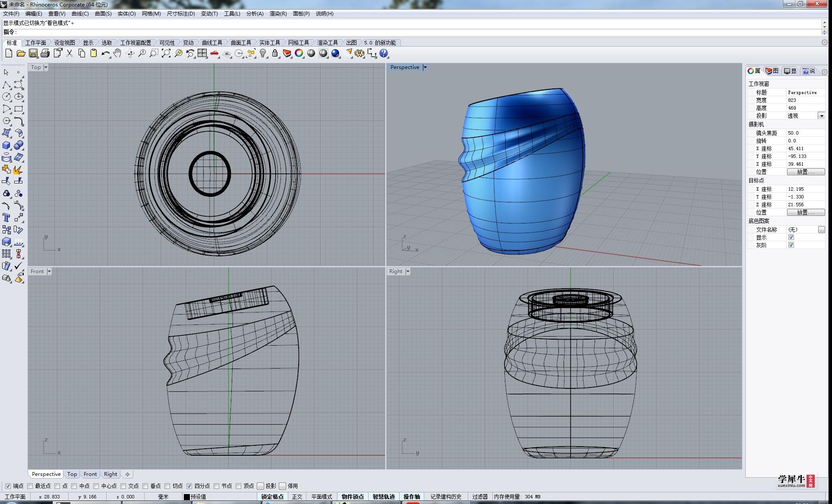The width and height of the screenshot is (832, 504).
Task: Open the panel options gear in properties
Action: point(825,71)
